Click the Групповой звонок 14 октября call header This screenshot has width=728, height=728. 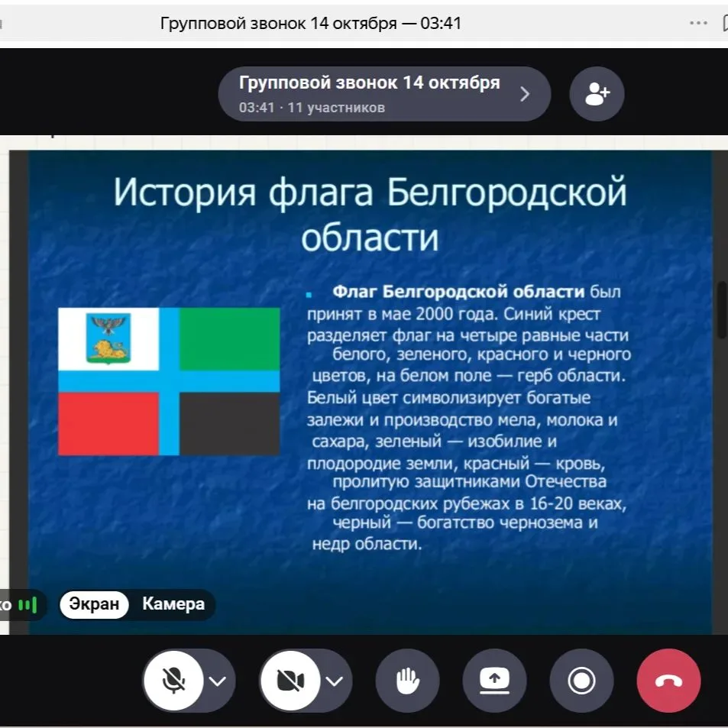tap(384, 94)
